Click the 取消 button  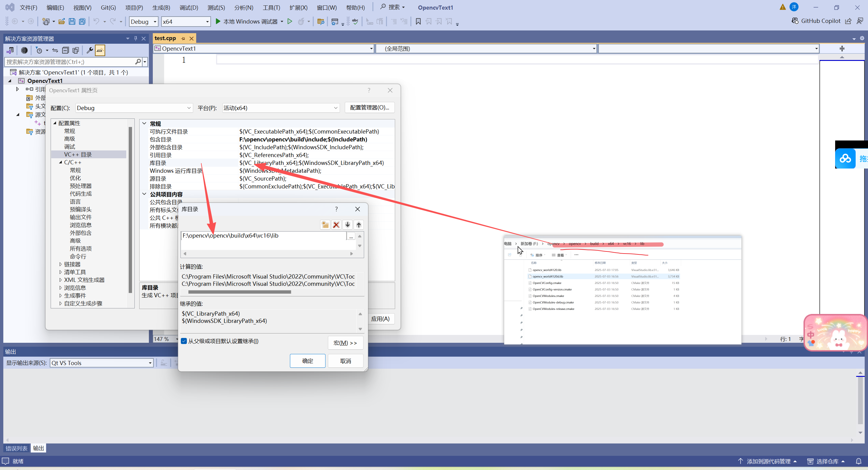pyautogui.click(x=346, y=361)
